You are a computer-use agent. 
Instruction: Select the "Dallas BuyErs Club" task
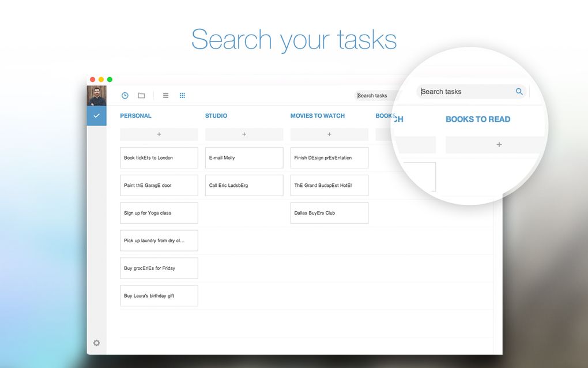[329, 213]
